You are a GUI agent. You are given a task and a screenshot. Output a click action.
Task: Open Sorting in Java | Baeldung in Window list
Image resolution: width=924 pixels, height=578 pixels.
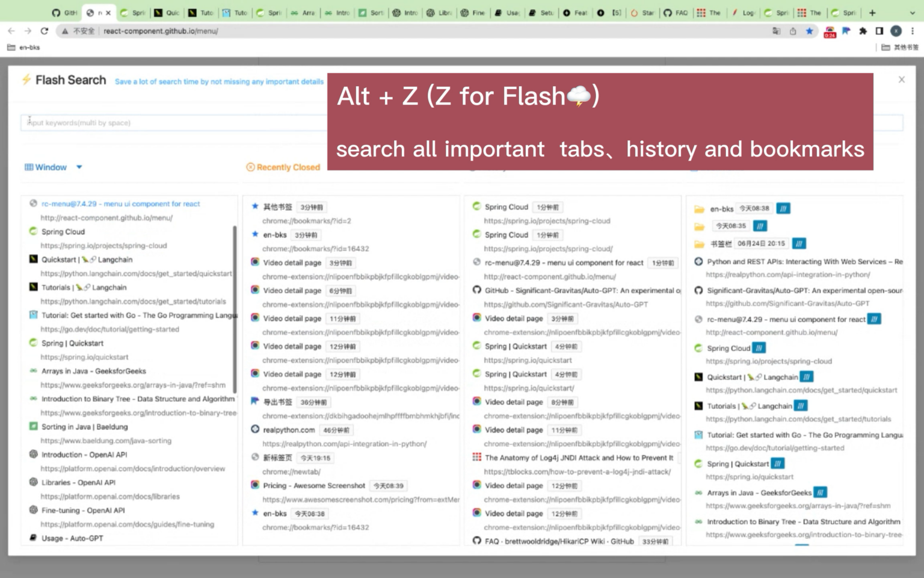tap(84, 427)
